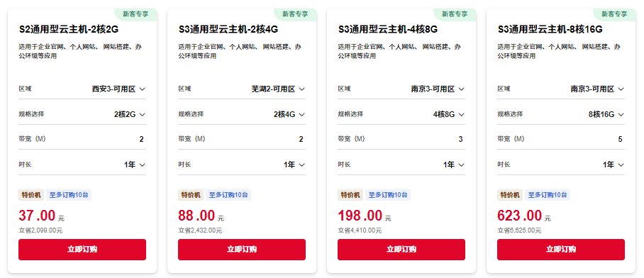
Task: Order the 198.00元 S3 4核8G host
Action: point(401,250)
